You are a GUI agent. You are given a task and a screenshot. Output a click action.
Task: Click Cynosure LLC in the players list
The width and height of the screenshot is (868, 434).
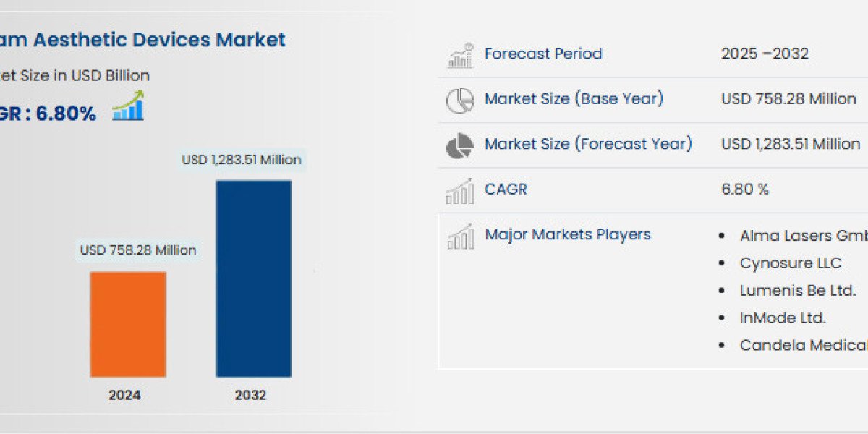(x=790, y=263)
